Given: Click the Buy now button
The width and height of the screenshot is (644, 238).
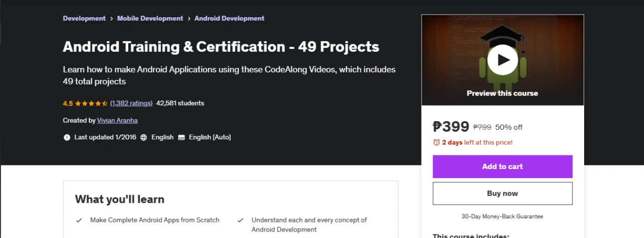Looking at the screenshot, I should (x=503, y=193).
